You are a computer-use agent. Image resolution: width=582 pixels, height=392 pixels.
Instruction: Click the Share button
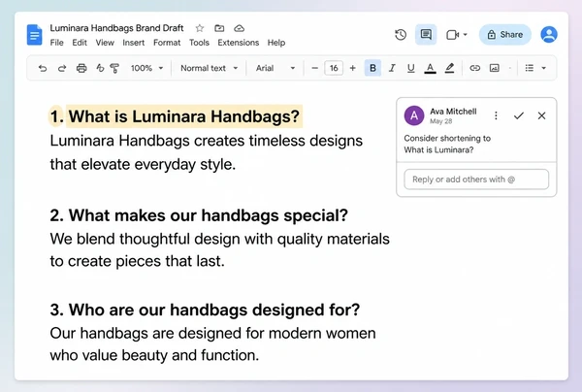tap(504, 35)
